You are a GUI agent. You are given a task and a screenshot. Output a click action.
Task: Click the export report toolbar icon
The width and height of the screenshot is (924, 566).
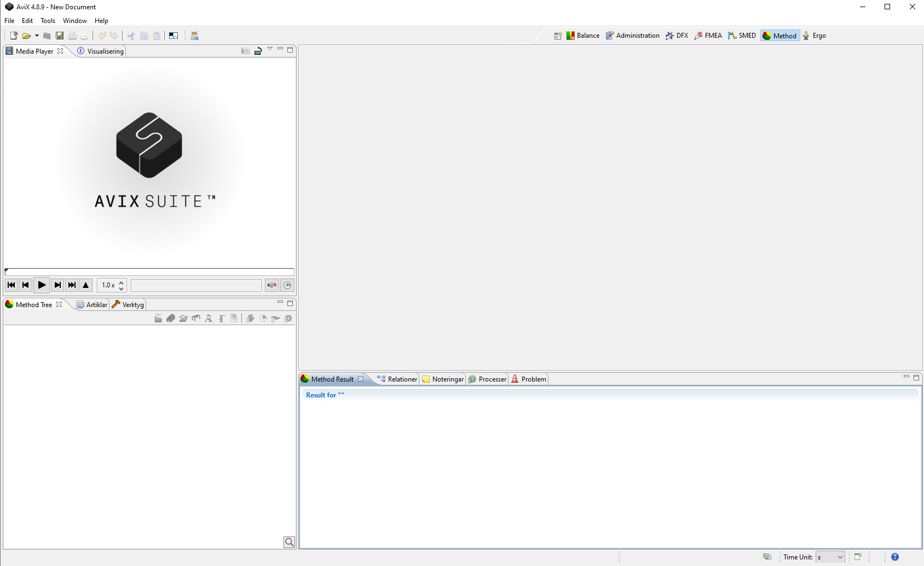click(x=194, y=36)
